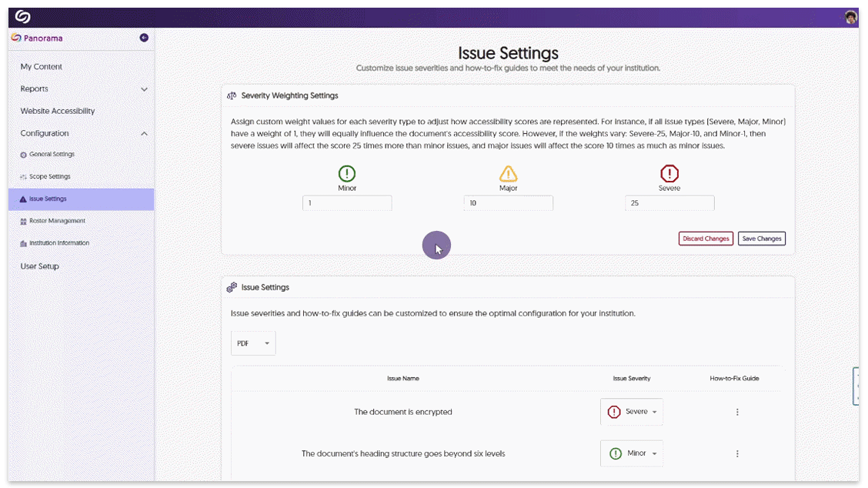
Task: Click the scale icon beside Severity Weighting Settings
Action: 232,95
